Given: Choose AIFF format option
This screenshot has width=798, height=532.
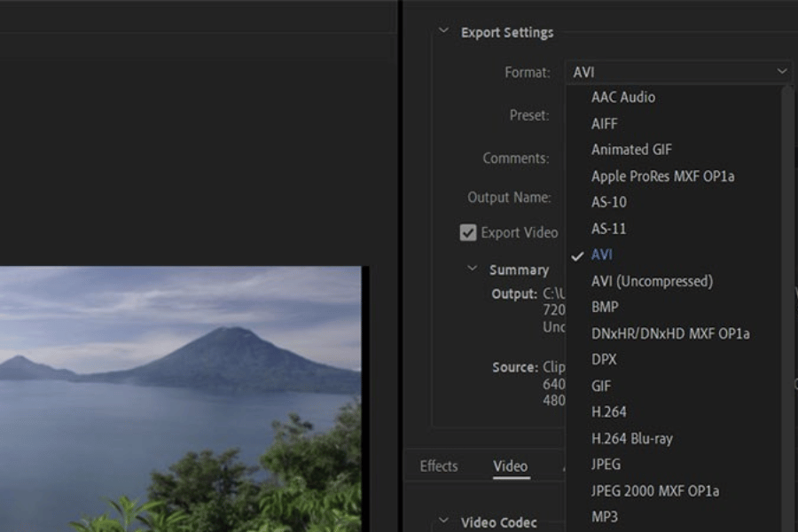Looking at the screenshot, I should click(x=605, y=123).
